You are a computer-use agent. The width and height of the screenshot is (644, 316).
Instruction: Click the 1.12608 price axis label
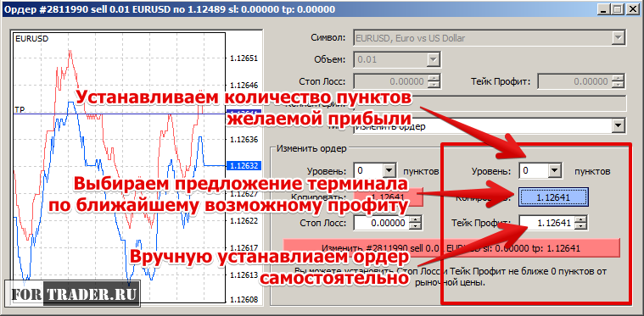click(244, 300)
